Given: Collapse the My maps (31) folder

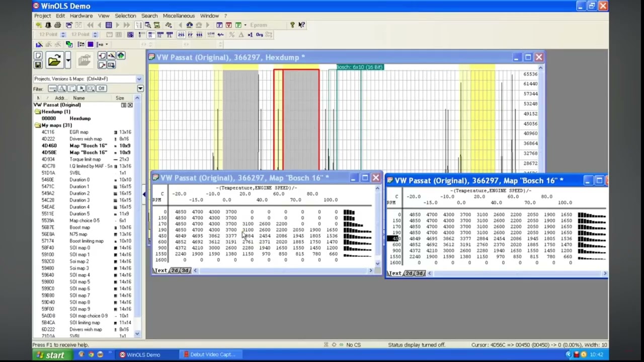Looking at the screenshot, I should (x=37, y=125).
